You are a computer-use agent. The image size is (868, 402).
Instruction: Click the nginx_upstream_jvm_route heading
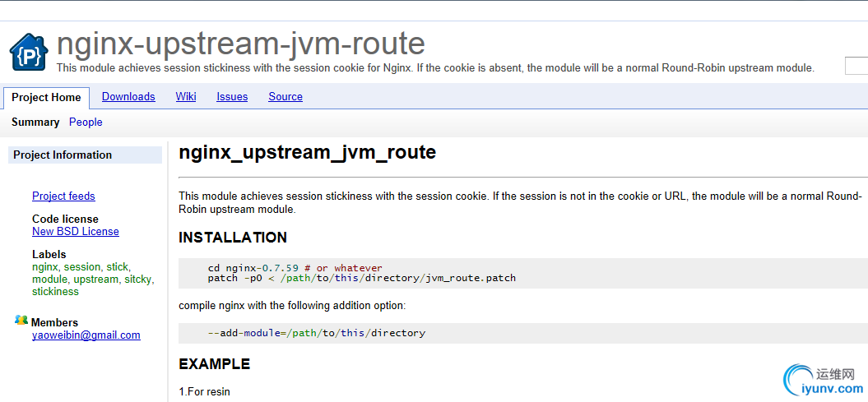[307, 153]
